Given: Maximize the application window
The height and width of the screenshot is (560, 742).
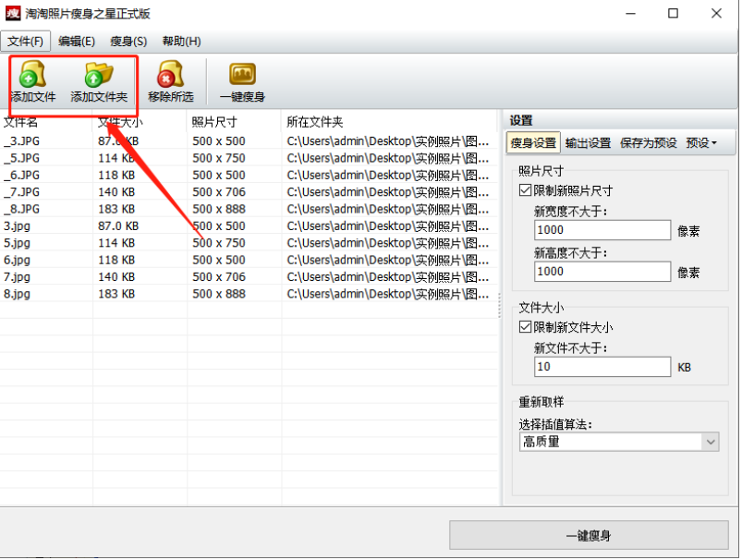Looking at the screenshot, I should tap(673, 14).
